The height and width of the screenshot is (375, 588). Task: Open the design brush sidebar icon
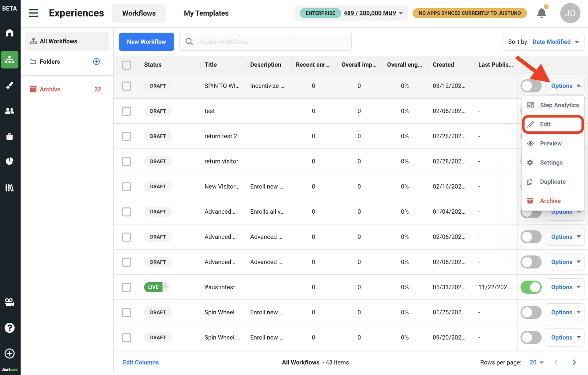point(9,85)
